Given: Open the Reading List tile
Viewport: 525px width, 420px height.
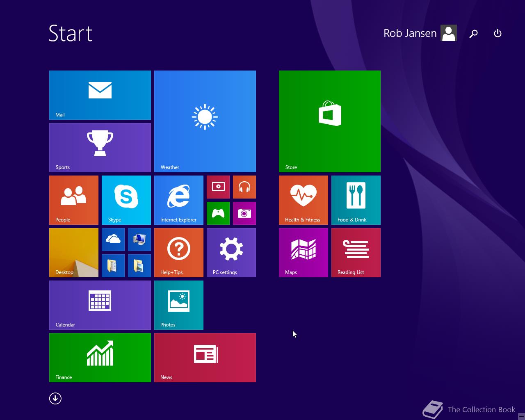Looking at the screenshot, I should [356, 253].
